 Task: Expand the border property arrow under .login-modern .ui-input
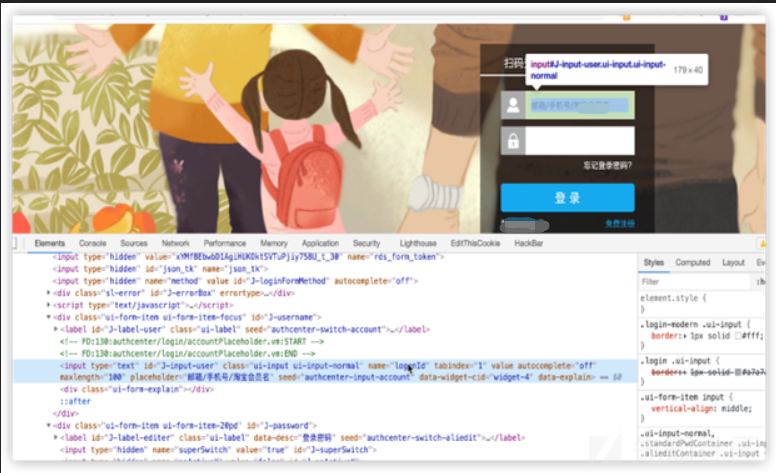pos(685,336)
